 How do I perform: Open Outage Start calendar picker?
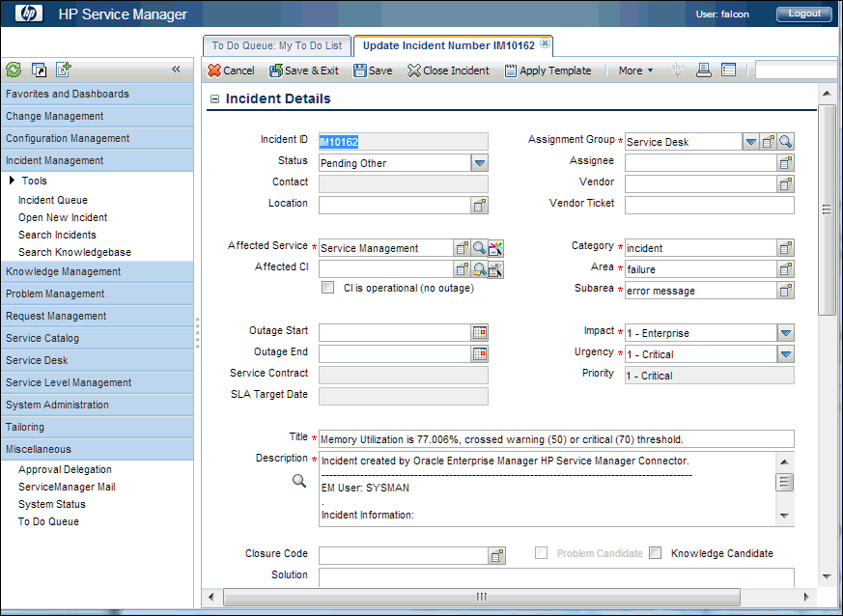point(480,333)
